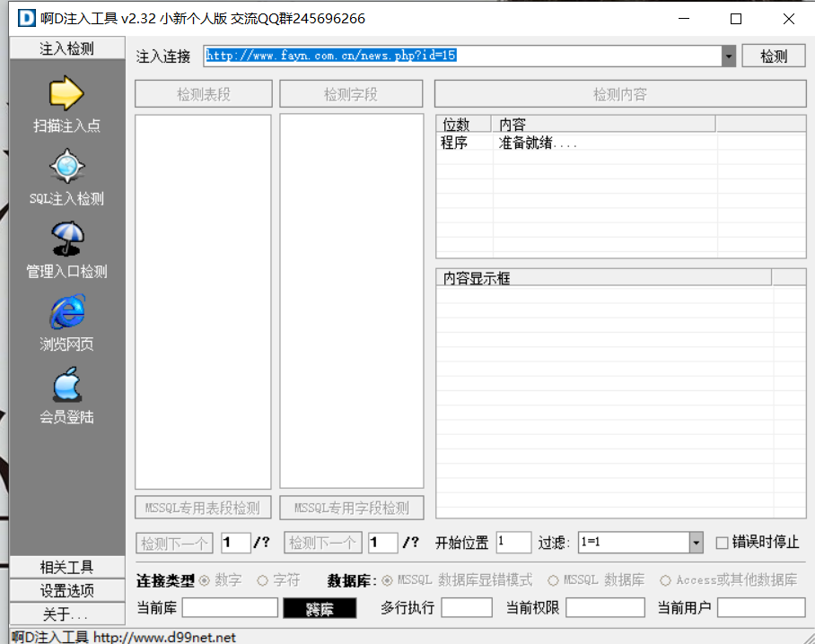815x644 pixels.
Task: Click the 当前用户 text field
Action: (761, 607)
